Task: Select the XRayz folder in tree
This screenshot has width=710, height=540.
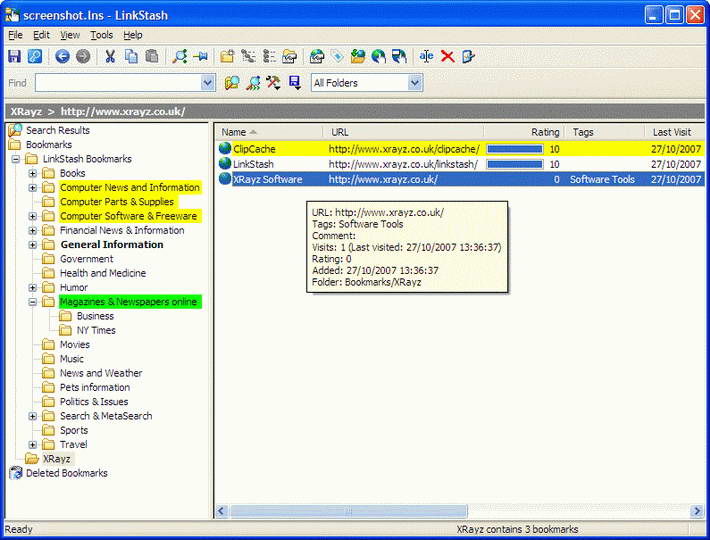Action: [x=57, y=459]
